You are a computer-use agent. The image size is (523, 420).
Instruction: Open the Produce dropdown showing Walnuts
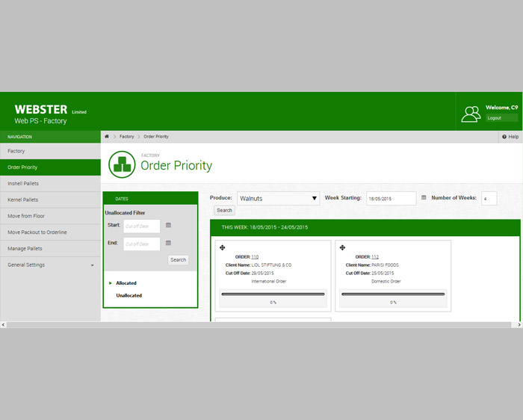pos(278,199)
